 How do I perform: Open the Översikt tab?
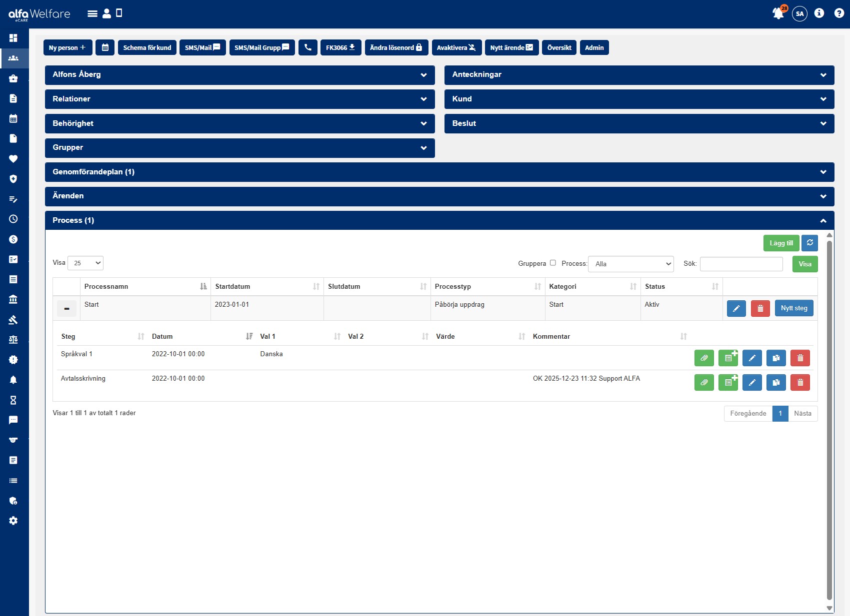(x=559, y=47)
